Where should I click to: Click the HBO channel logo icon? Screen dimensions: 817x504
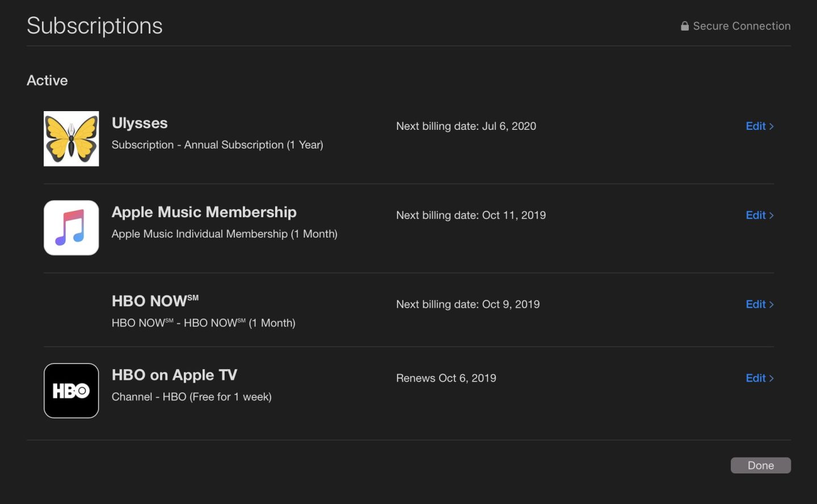(x=71, y=391)
